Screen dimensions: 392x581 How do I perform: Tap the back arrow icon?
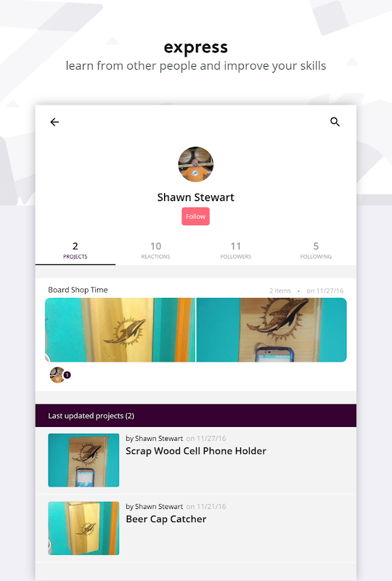(54, 122)
